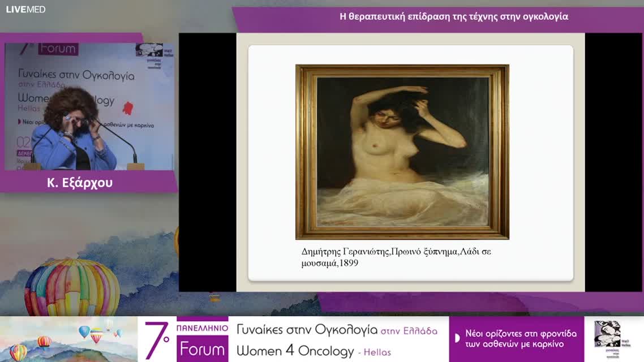Click the caption line μουσαμά, 1899

[330, 263]
